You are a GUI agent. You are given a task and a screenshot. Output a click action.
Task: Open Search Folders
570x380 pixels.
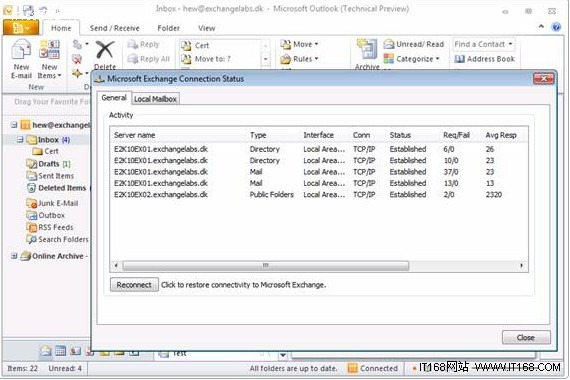coord(57,239)
